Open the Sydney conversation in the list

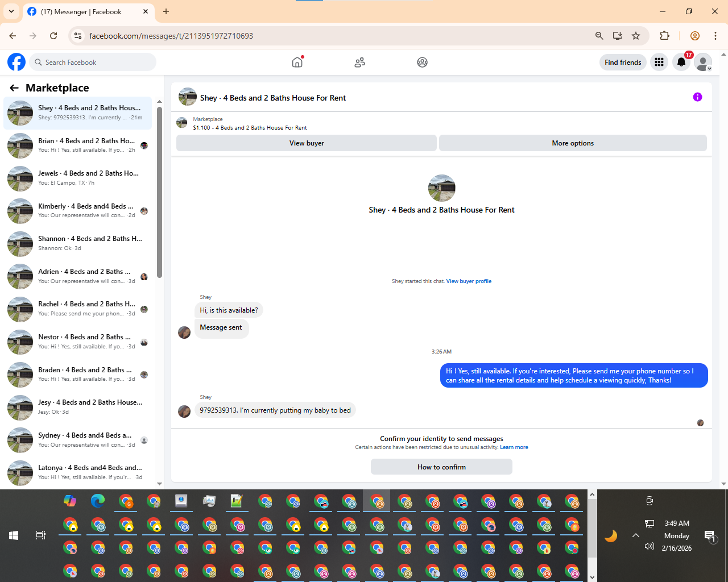click(78, 440)
